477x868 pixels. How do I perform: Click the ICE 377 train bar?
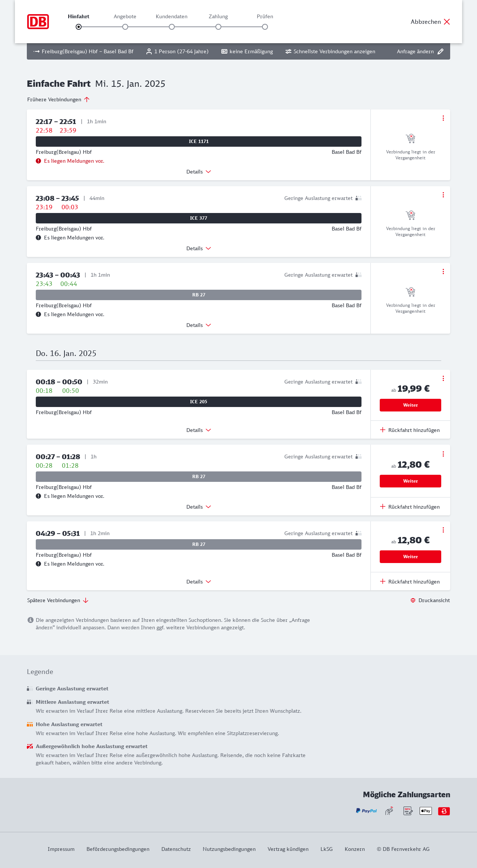pyautogui.click(x=199, y=218)
